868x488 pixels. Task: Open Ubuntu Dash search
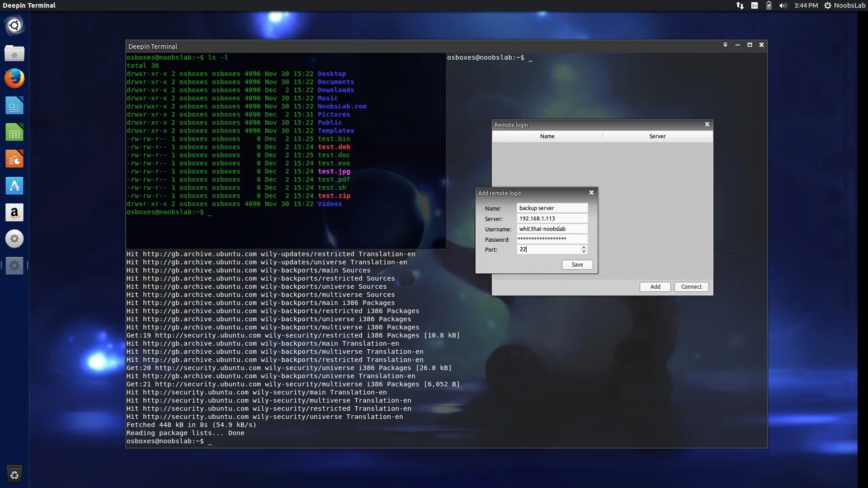[14, 25]
